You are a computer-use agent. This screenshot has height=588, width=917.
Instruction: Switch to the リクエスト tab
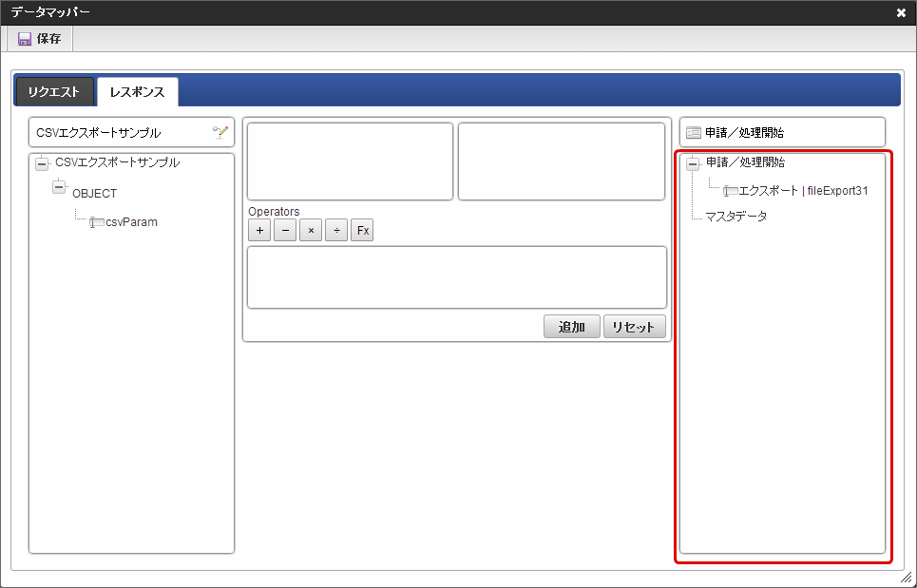pos(54,92)
